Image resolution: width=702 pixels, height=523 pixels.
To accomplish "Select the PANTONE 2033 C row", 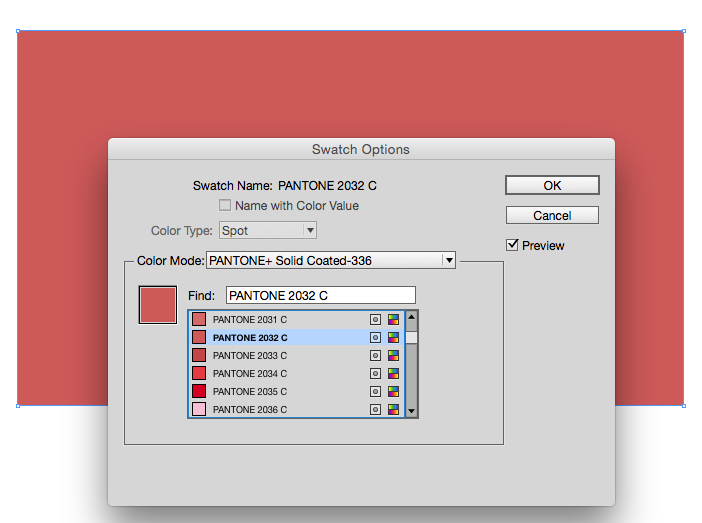I will 296,356.
